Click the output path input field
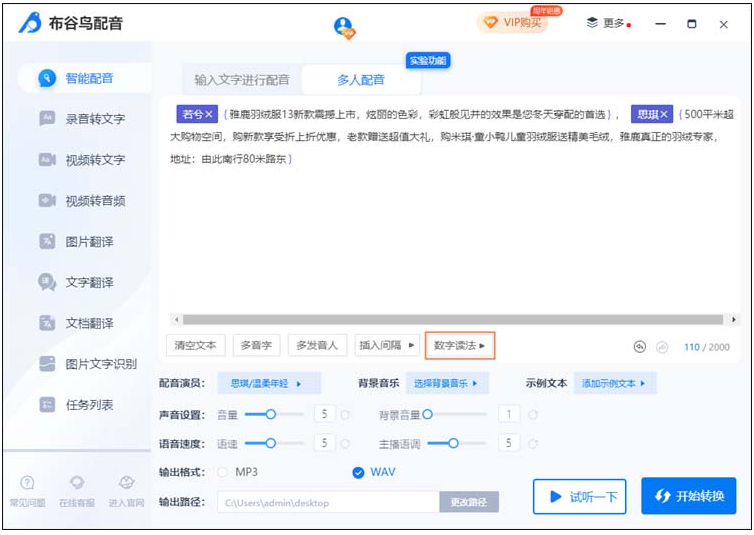This screenshot has width=754, height=535. (328, 502)
